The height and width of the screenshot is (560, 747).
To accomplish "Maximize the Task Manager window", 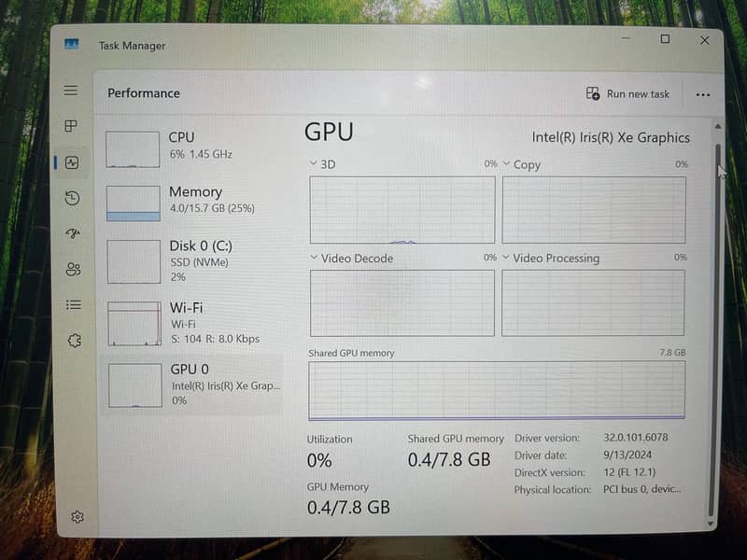I will pyautogui.click(x=665, y=39).
